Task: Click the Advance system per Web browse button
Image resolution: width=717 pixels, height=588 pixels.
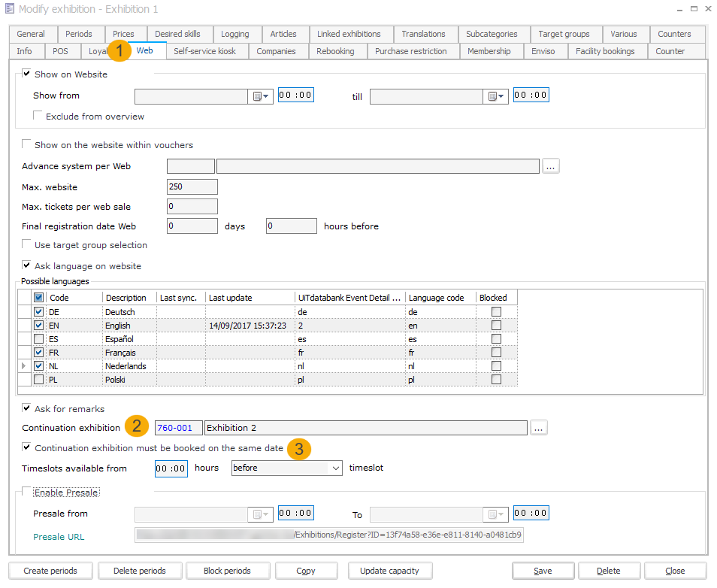Action: point(551,167)
